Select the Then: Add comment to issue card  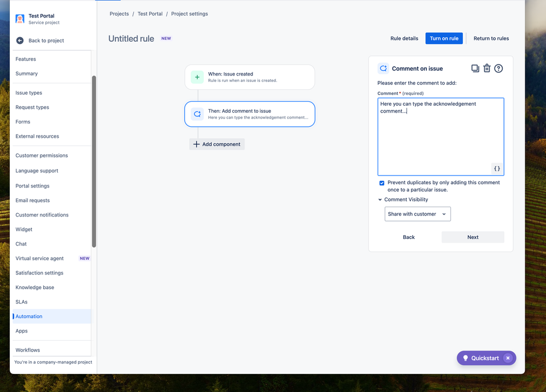tap(250, 114)
